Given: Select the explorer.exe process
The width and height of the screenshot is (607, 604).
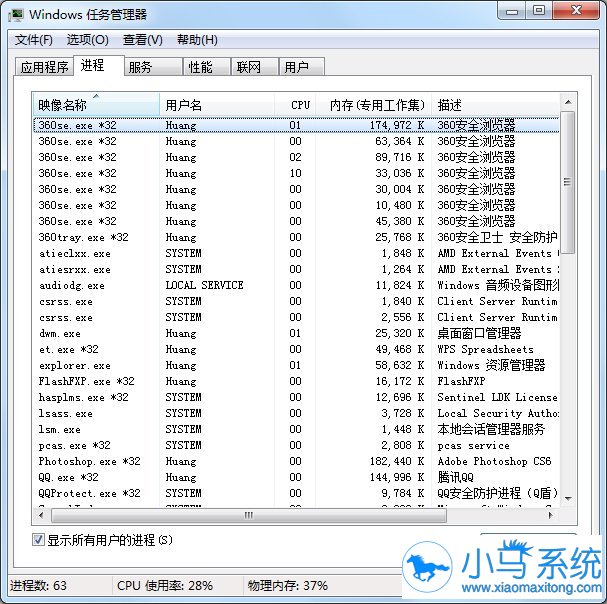Looking at the screenshot, I should [296, 365].
